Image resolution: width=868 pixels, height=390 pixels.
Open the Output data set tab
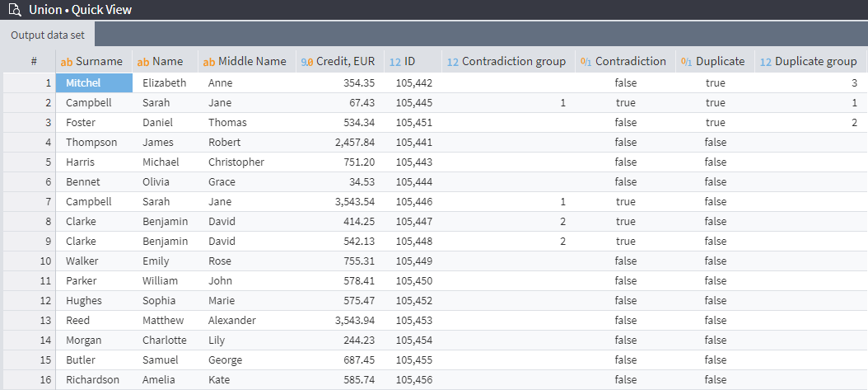pyautogui.click(x=48, y=35)
